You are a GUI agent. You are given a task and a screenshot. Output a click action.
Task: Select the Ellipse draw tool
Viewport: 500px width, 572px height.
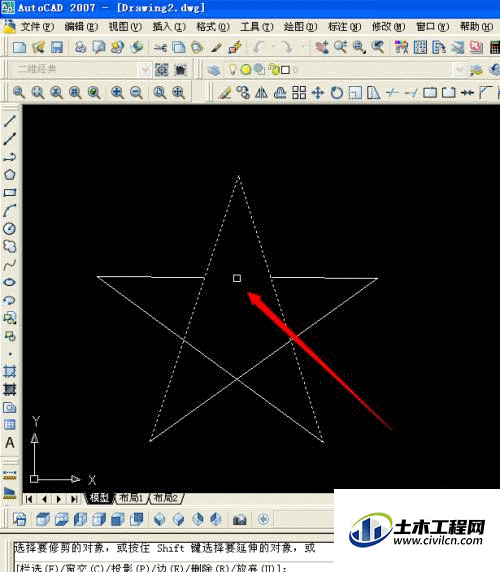click(x=9, y=282)
